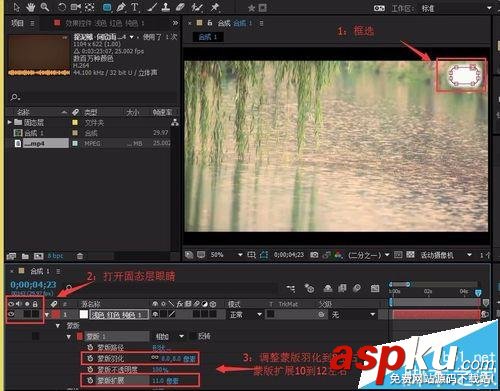Screen dimensions: 500x391
Task: Create a new folder in project panel
Action: click(25, 256)
